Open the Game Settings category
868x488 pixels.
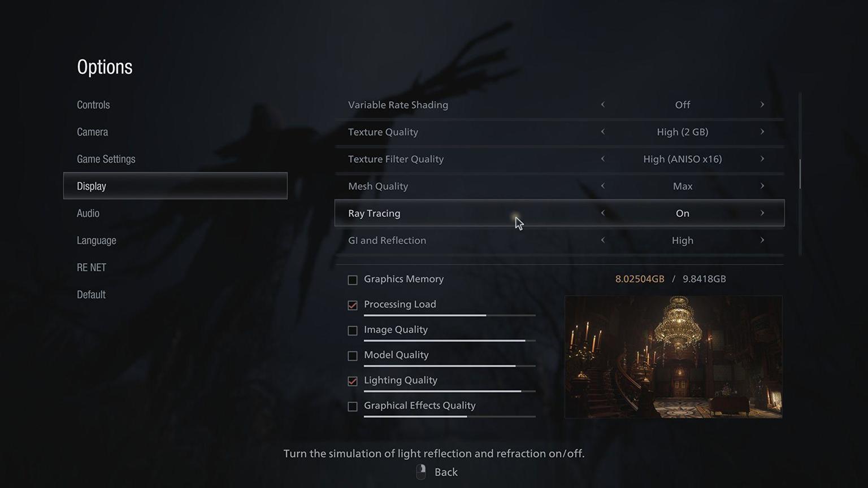pyautogui.click(x=106, y=159)
